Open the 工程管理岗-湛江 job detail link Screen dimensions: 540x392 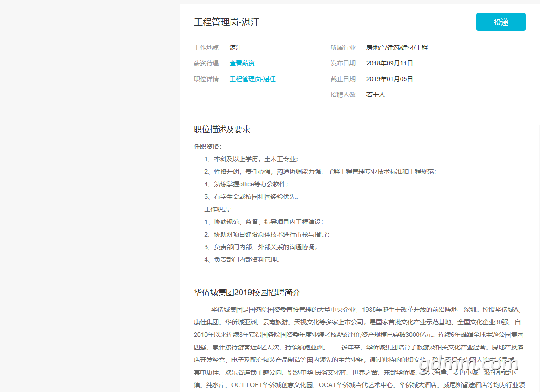[253, 79]
